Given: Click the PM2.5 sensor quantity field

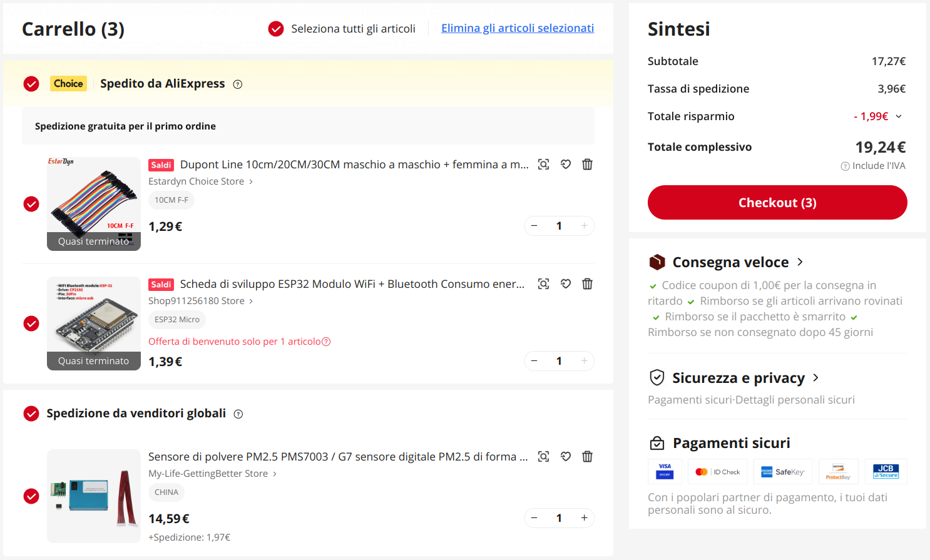Looking at the screenshot, I should click(559, 518).
